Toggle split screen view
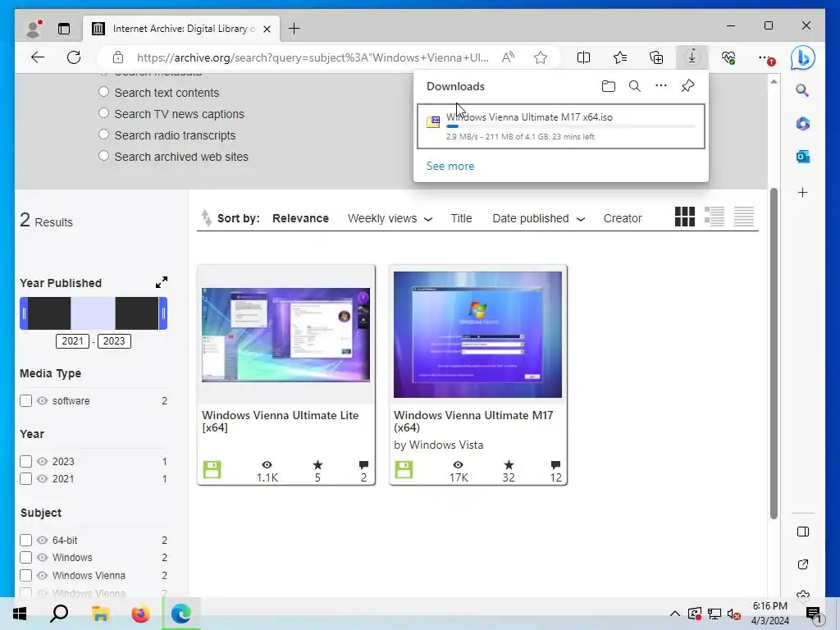Viewport: 840px width, 630px height. point(583,57)
